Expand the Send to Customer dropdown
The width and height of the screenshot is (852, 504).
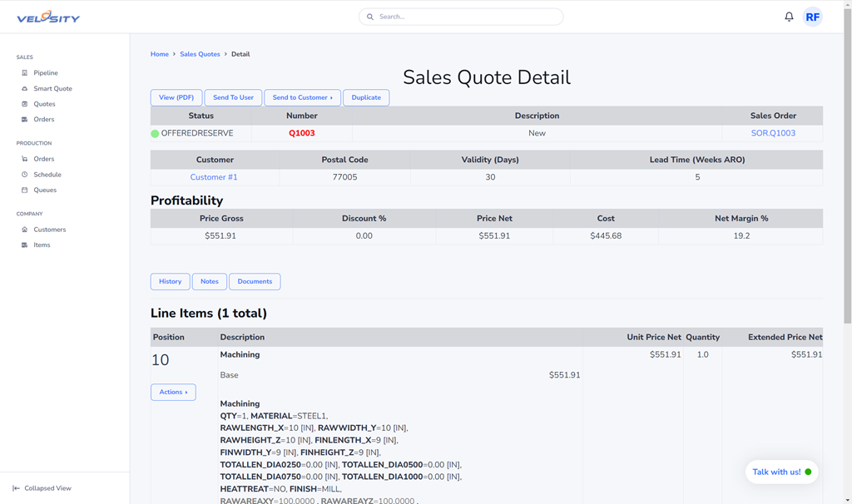click(302, 97)
